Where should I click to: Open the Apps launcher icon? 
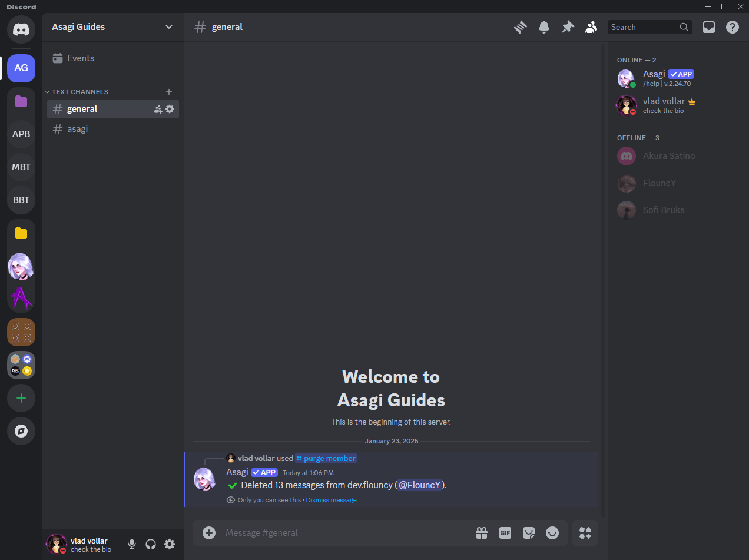click(585, 533)
